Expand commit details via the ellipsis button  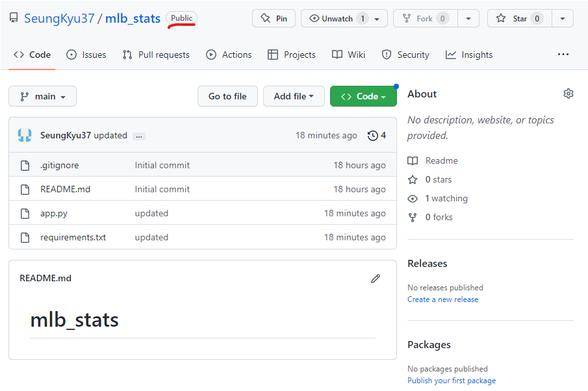(139, 136)
